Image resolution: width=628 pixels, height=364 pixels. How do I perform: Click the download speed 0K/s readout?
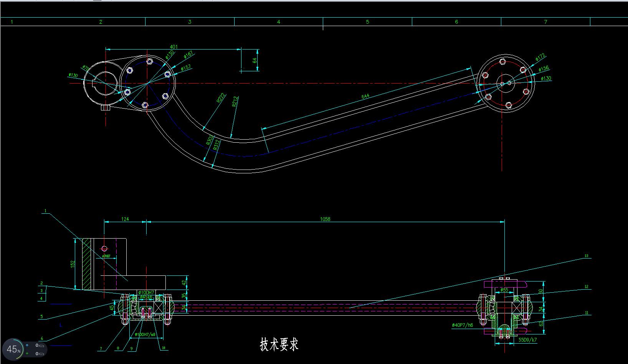pos(40,354)
